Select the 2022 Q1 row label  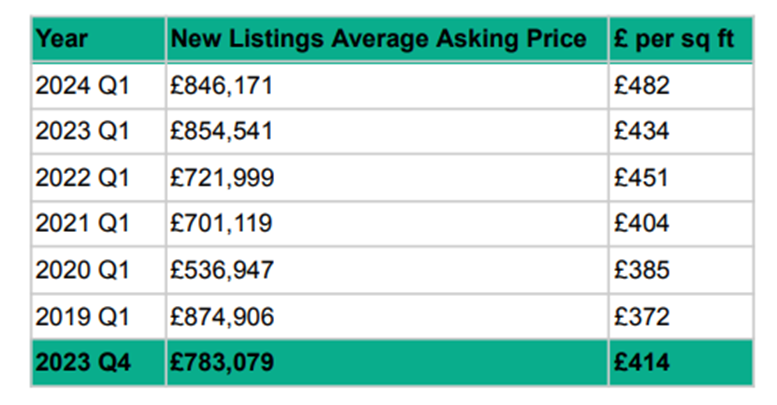coord(82,177)
